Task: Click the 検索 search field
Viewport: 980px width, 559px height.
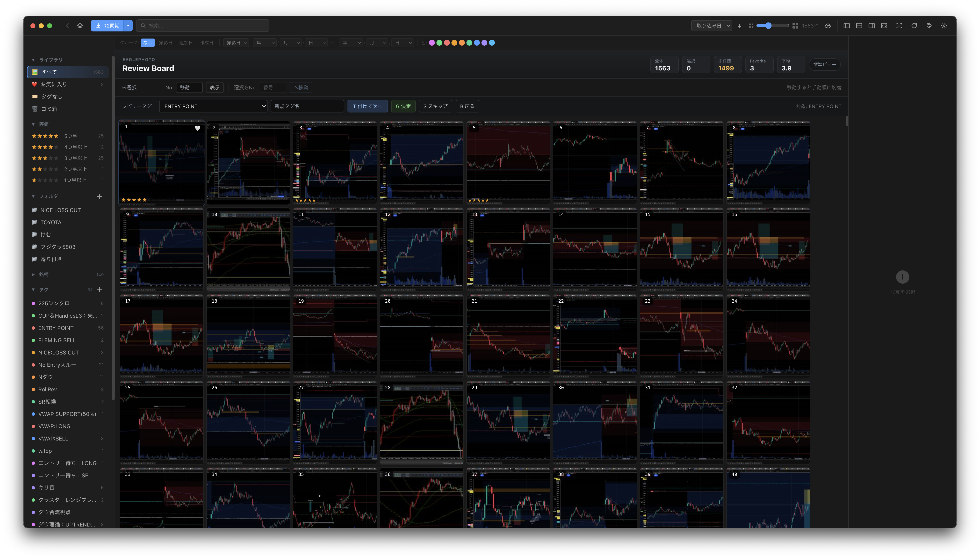Action: (x=202, y=26)
